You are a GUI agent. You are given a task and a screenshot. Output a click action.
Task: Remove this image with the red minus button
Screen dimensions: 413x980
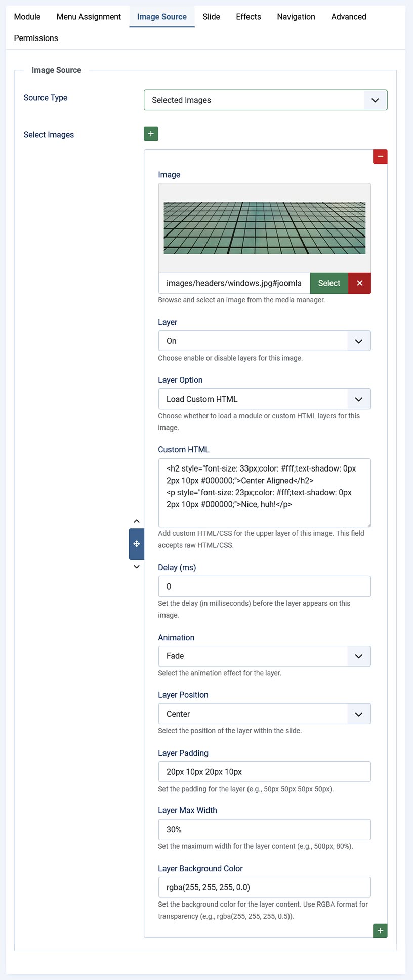pos(380,156)
